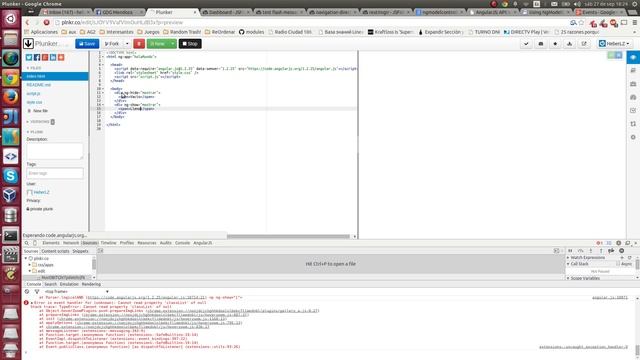Image resolution: width=640 pixels, height=360 pixels.
Task: Collapse the PLUNK section
Action: coord(35,132)
